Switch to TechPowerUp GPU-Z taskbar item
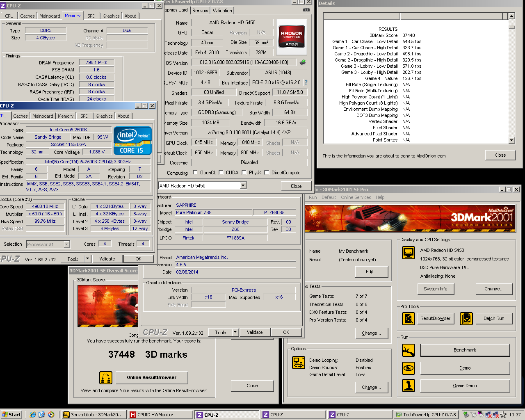Image resolution: width=525 pixels, height=420 pixels. (427, 415)
